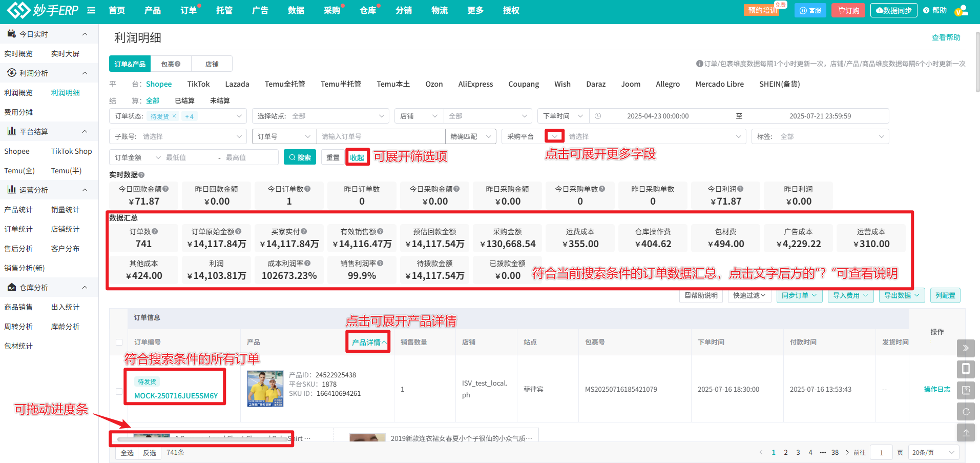Click help icon next to 今日利润
Image resolution: width=980 pixels, height=463 pixels.
(740, 189)
